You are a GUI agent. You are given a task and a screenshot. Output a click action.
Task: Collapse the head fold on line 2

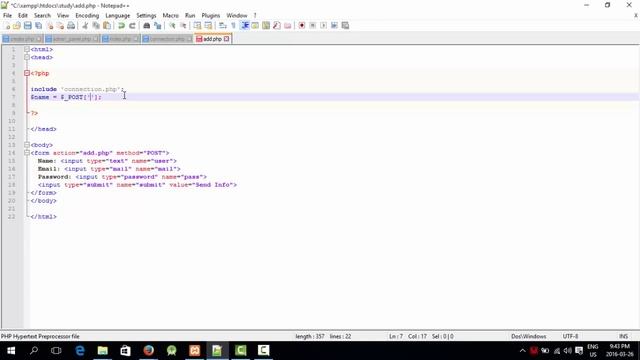tap(27, 58)
